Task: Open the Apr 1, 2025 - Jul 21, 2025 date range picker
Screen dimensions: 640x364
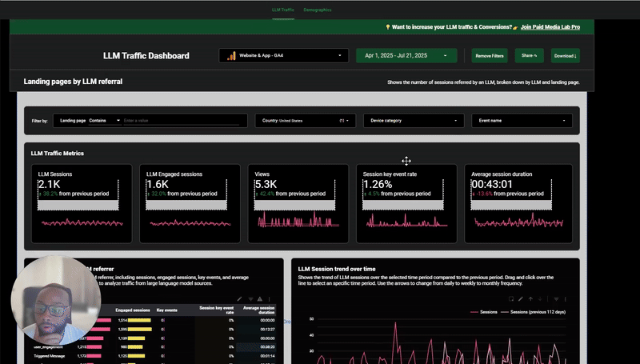Action: pyautogui.click(x=406, y=55)
